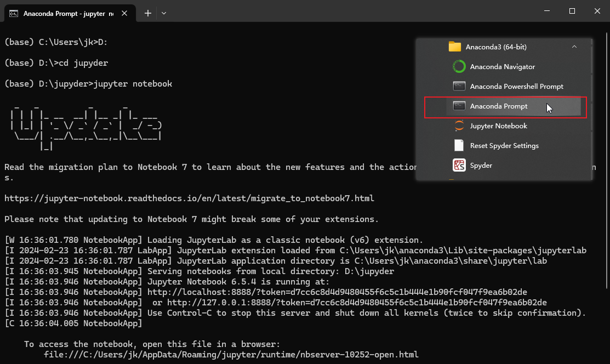The width and height of the screenshot is (610, 364).
Task: Select the Anaconda Prompt - jupyter tab
Action: point(70,14)
